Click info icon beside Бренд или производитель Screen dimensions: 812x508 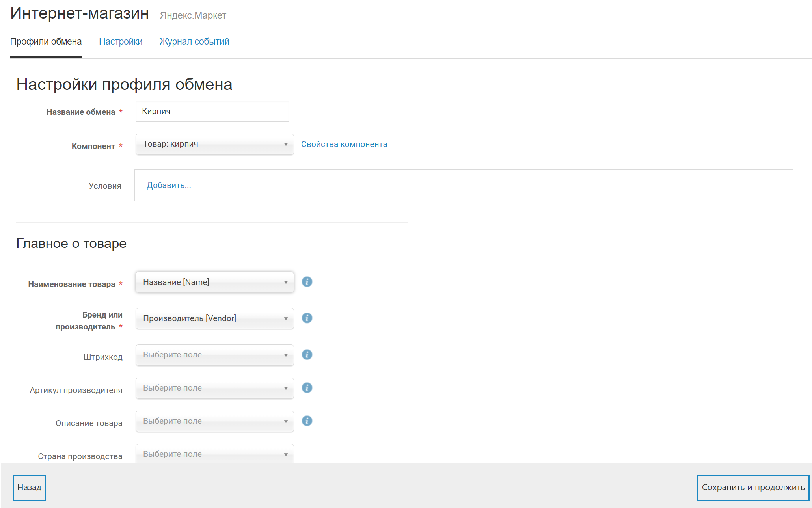[x=307, y=318]
